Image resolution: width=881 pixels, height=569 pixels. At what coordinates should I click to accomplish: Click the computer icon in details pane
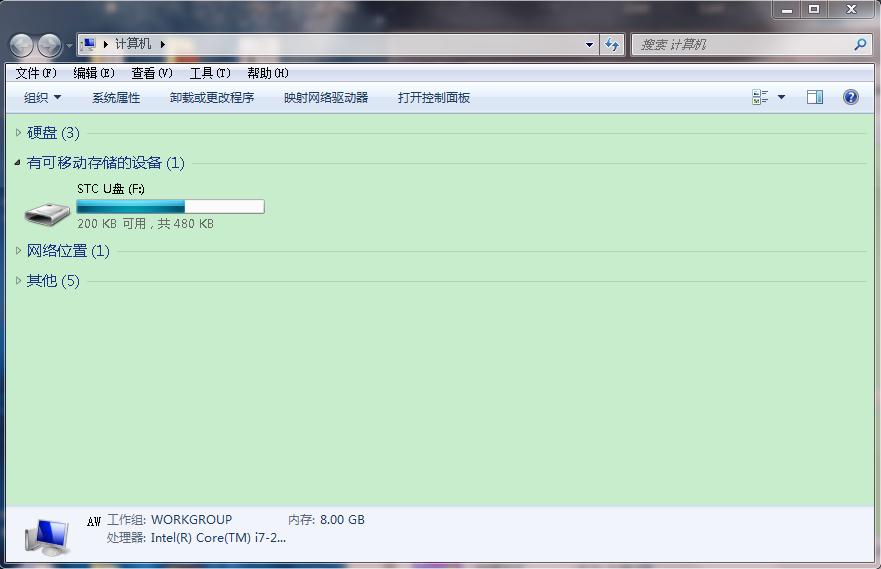(x=47, y=536)
